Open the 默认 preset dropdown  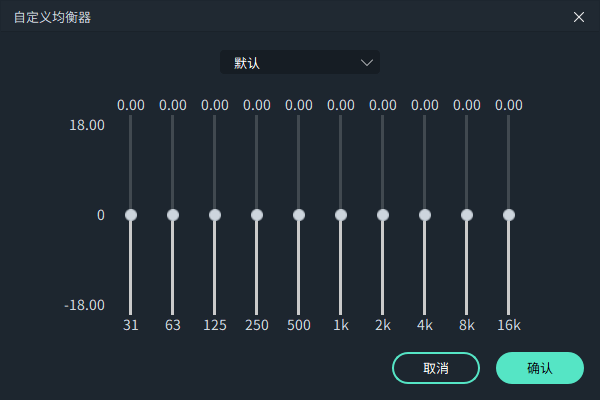(299, 63)
